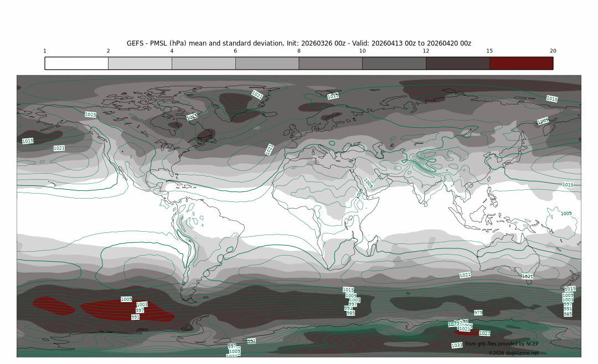Select the white 1–2 colorbar segment
This screenshot has height=364, width=598.
(x=76, y=63)
